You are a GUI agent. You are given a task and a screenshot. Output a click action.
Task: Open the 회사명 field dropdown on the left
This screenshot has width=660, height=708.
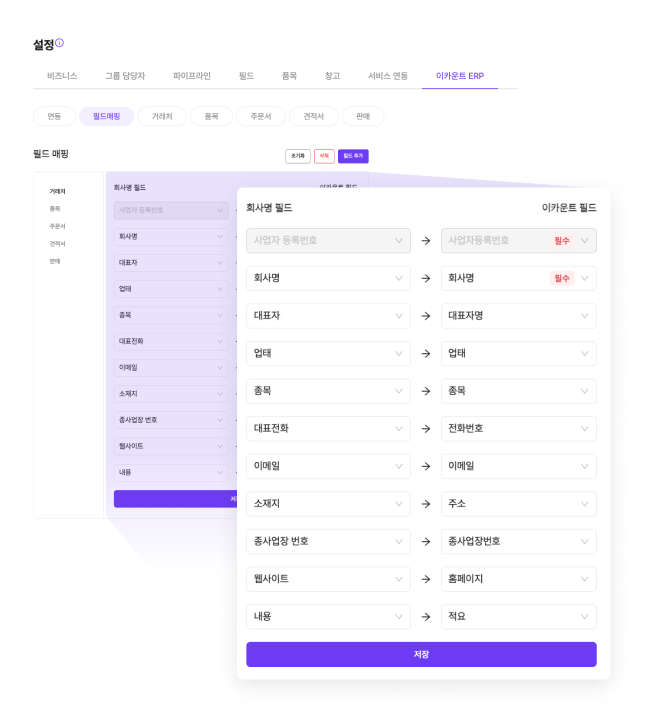pos(328,278)
